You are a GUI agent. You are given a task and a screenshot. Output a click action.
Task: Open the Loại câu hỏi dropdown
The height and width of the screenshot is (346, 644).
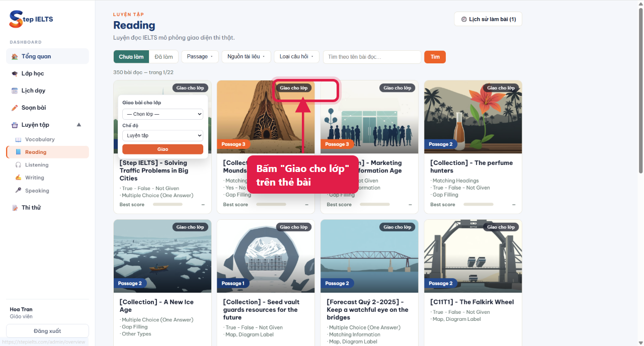(x=297, y=57)
